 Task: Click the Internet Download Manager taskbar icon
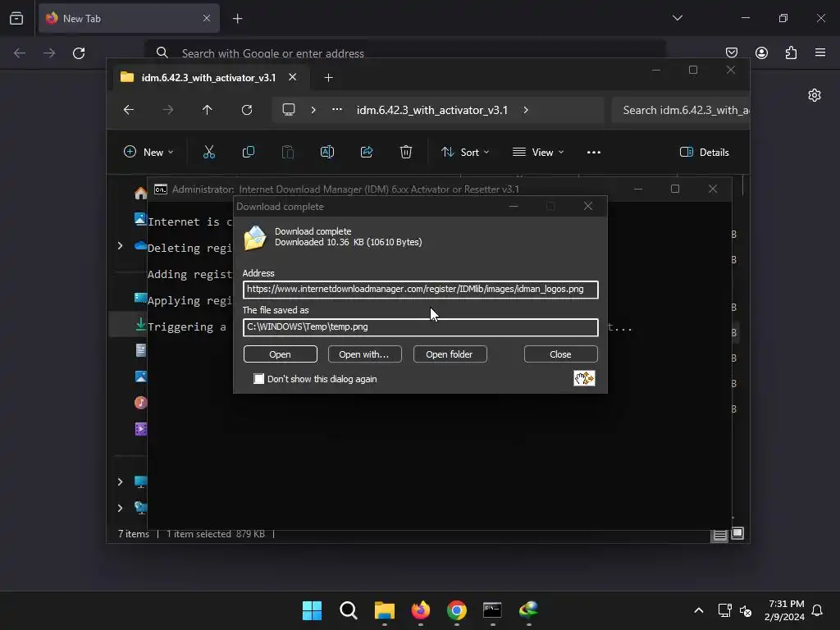pyautogui.click(x=529, y=610)
